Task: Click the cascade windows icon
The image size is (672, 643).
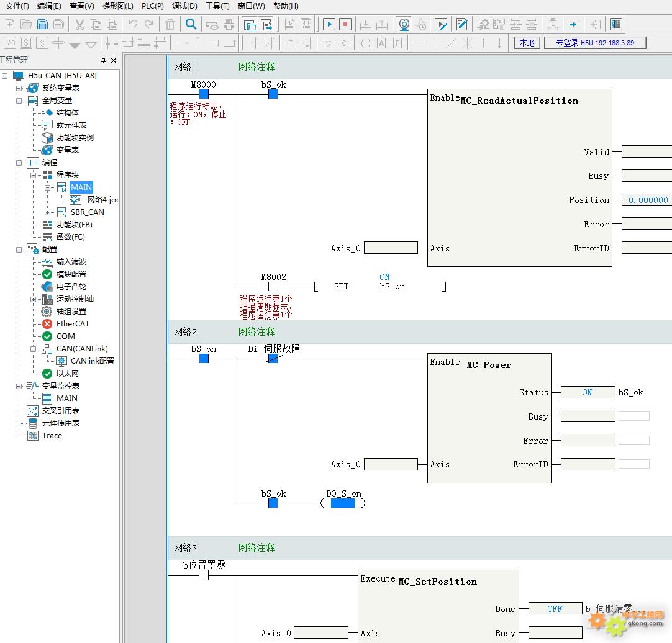Action: [x=250, y=24]
